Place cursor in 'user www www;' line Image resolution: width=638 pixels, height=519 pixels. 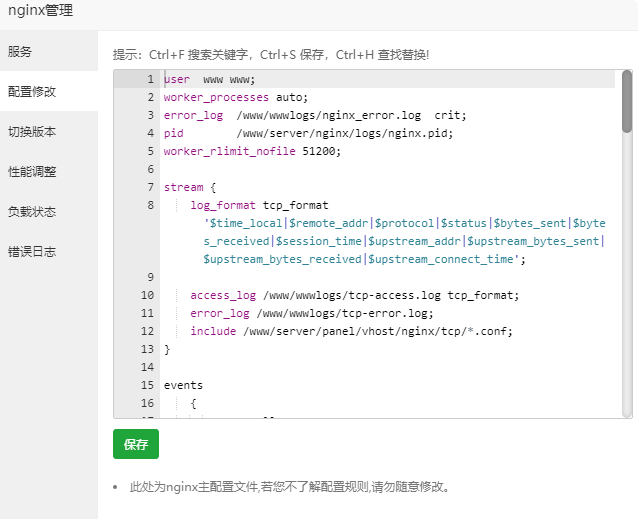point(209,79)
